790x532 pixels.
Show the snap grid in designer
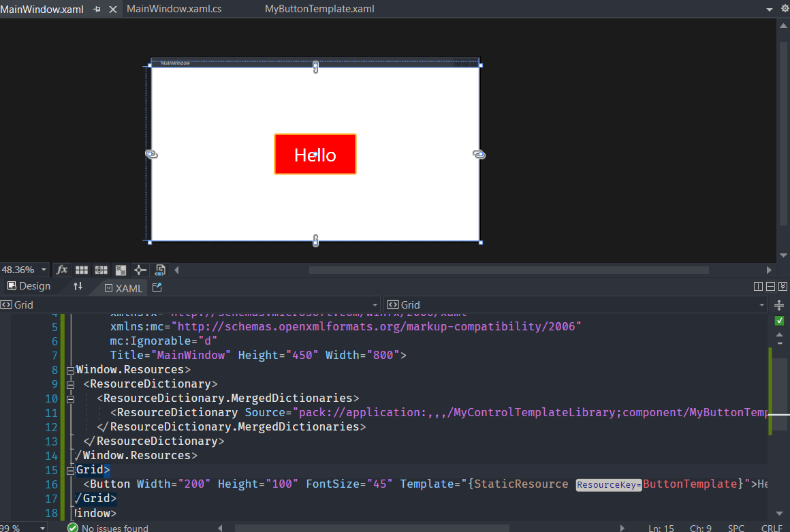click(82, 270)
